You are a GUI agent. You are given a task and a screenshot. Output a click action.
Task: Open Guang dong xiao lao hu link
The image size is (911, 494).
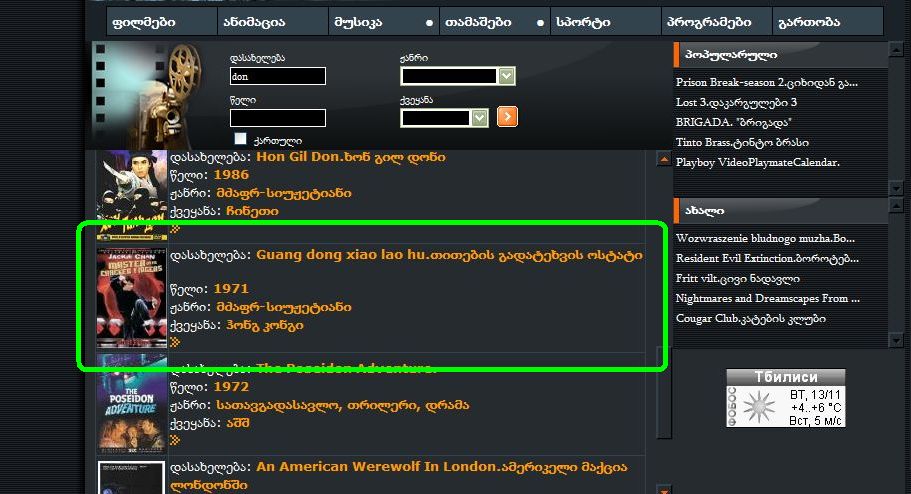tap(449, 255)
